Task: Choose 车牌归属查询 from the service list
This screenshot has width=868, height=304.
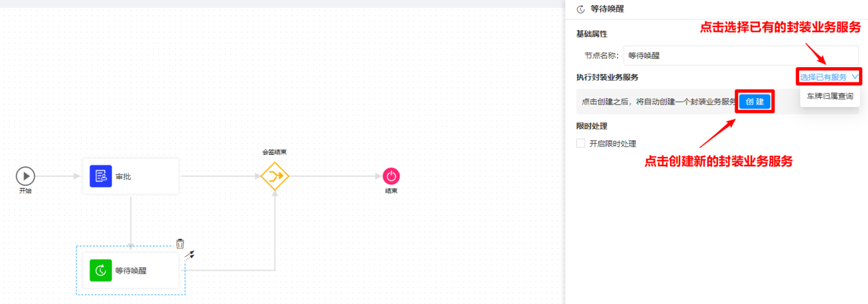Action: coord(830,96)
